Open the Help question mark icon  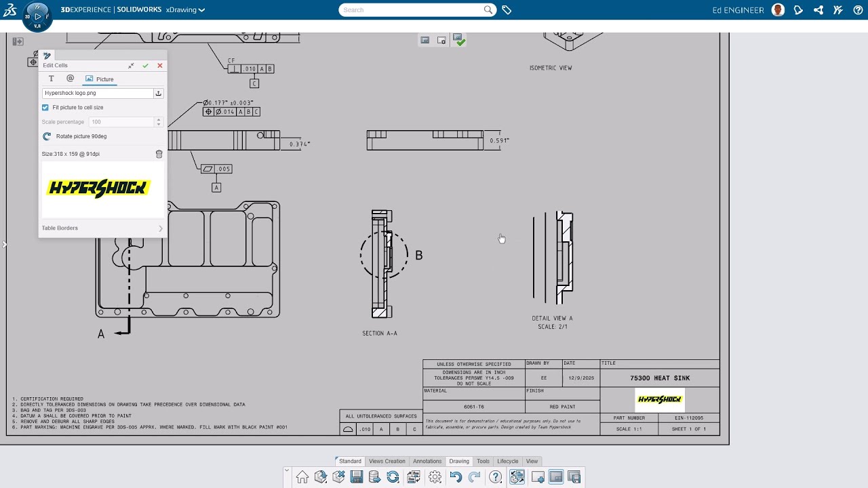point(496,477)
